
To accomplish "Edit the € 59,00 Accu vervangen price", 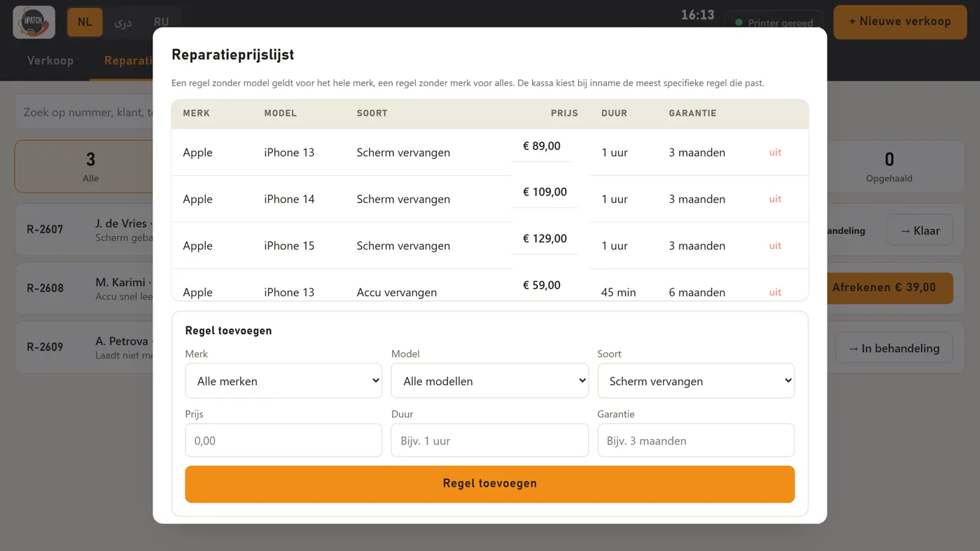I will (x=542, y=286).
